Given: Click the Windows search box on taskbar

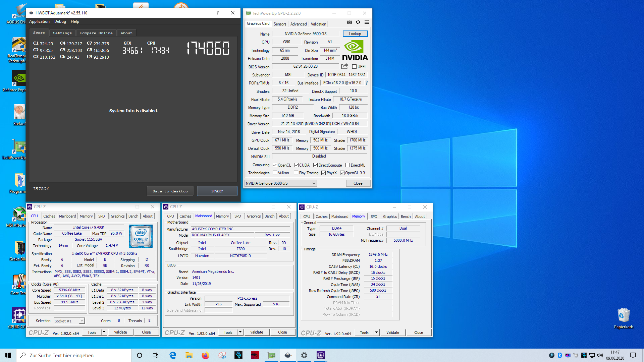Looking at the screenshot, I should click(74, 355).
